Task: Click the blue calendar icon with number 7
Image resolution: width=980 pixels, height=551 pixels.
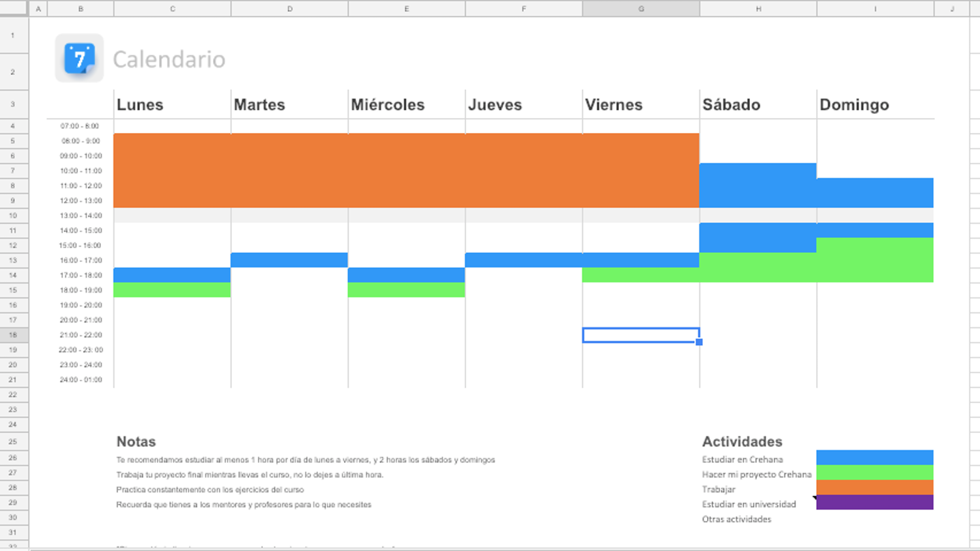Action: [x=79, y=59]
